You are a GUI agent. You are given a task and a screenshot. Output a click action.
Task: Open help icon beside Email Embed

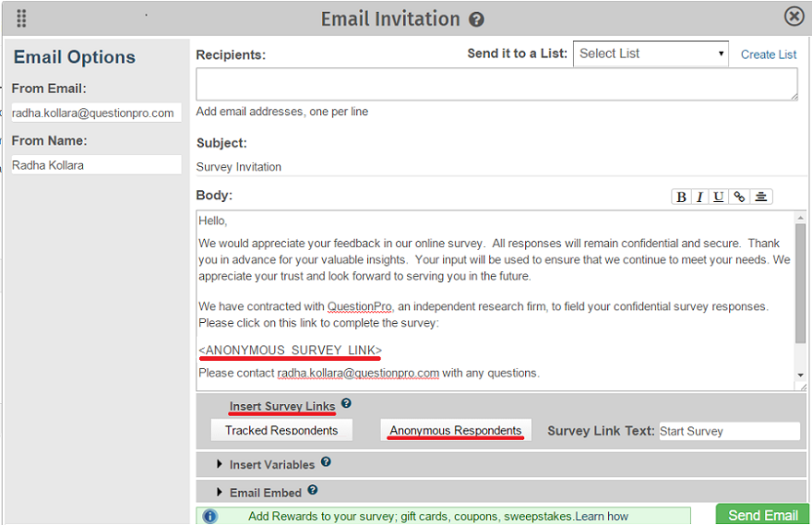pos(313,489)
